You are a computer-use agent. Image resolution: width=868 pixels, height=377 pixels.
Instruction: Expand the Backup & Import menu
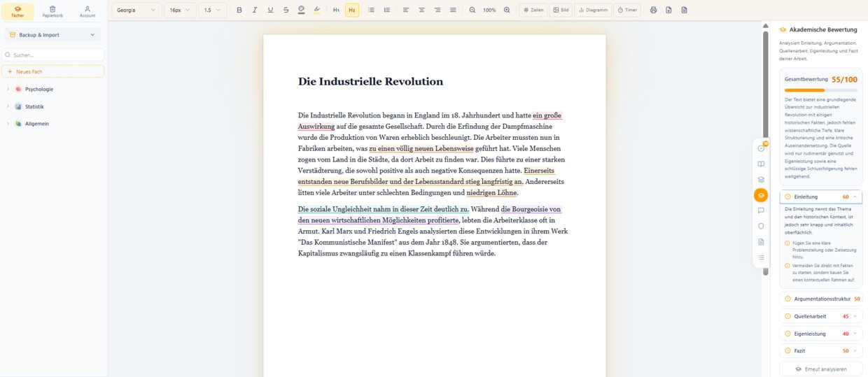tap(52, 34)
